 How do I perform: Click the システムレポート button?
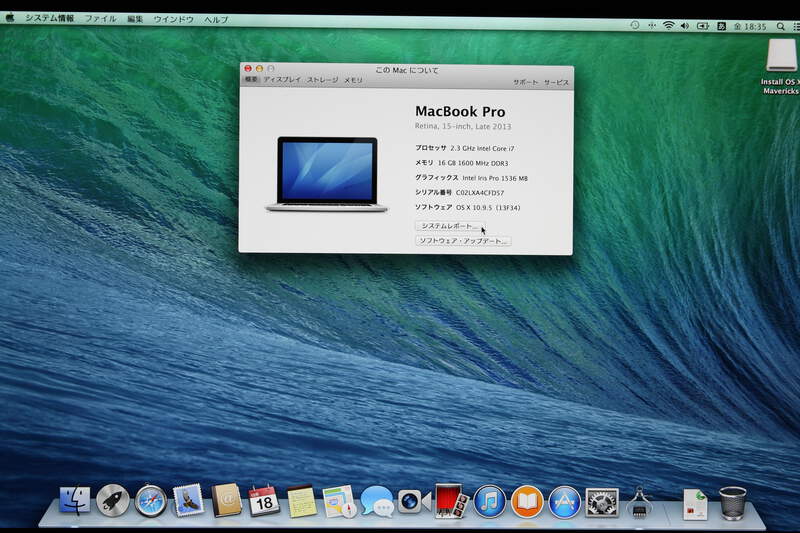click(x=447, y=226)
